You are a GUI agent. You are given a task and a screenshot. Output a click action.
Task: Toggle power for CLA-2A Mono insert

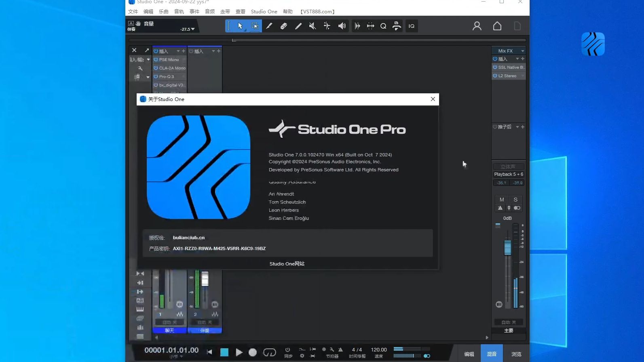[x=156, y=68]
